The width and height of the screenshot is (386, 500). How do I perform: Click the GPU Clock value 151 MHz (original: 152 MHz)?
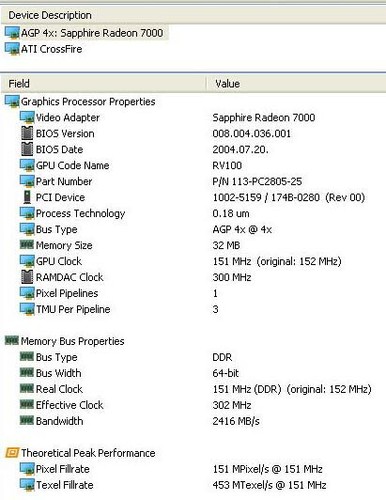277,261
